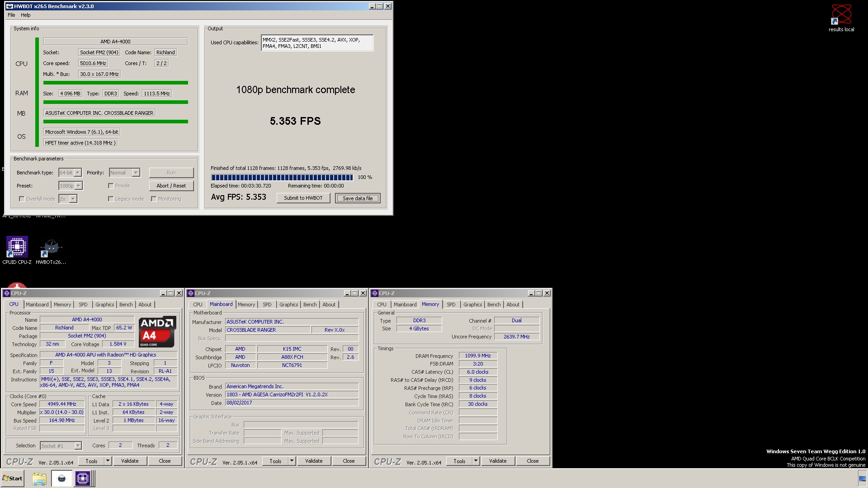Click the HPET timer active field
Viewport: 868px width, 488px height.
point(80,143)
